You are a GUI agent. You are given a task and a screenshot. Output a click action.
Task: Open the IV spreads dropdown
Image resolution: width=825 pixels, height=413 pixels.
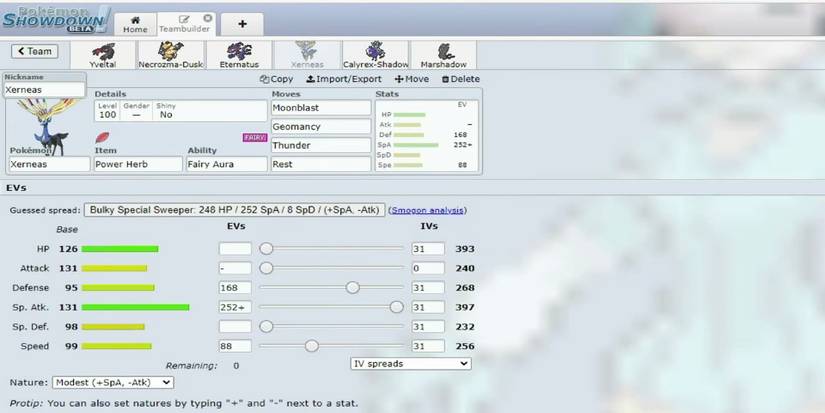(x=410, y=364)
